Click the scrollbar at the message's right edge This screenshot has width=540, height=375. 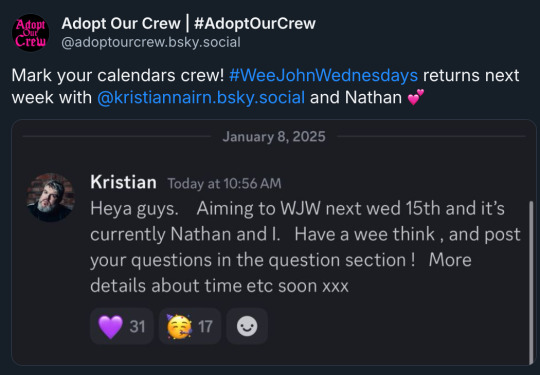tap(531, 282)
